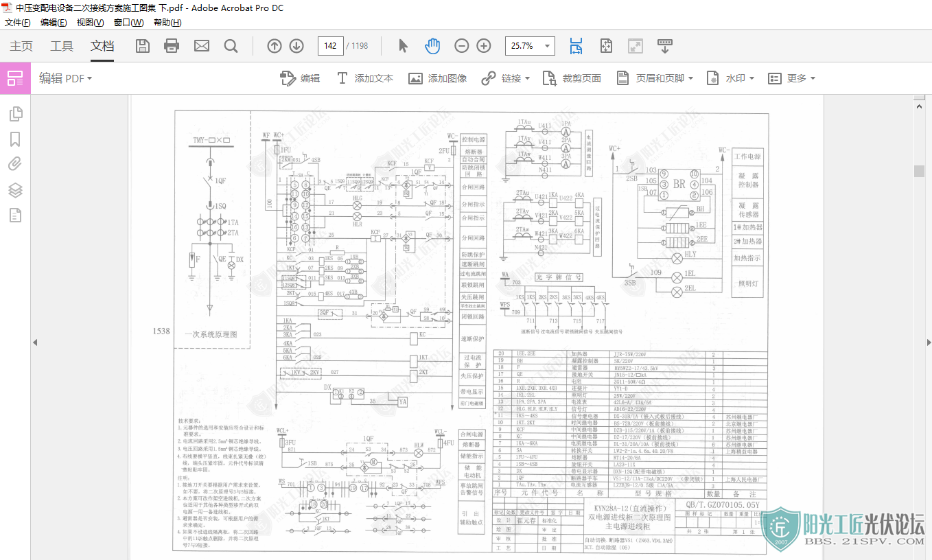The image size is (932, 560).
Task: Switch to the 工具 tab
Action: point(62,46)
